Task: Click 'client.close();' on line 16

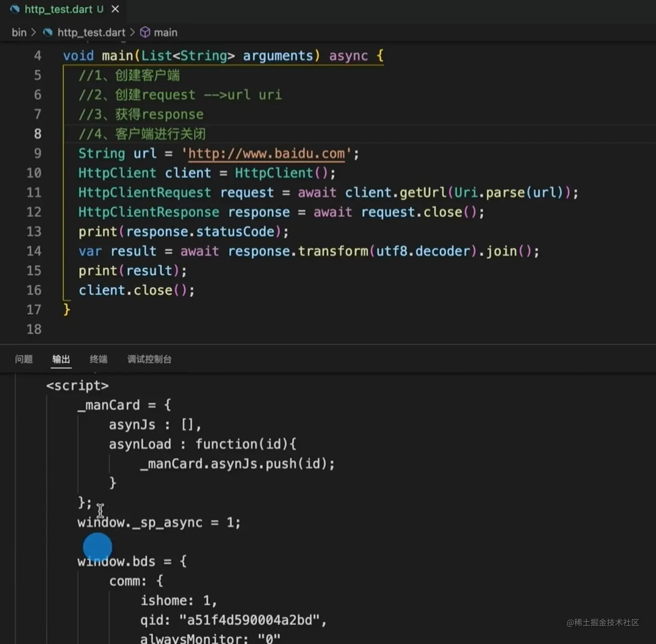Action: (x=136, y=290)
